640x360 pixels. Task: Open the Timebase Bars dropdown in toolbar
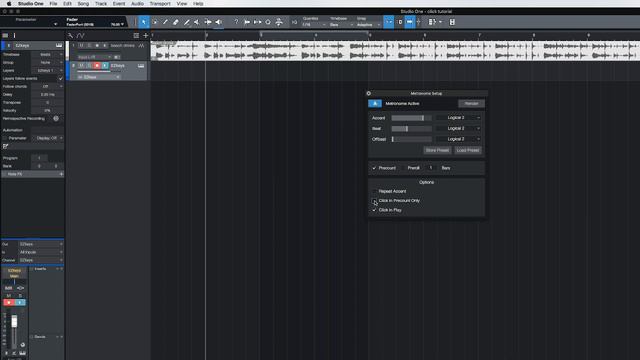(x=341, y=25)
